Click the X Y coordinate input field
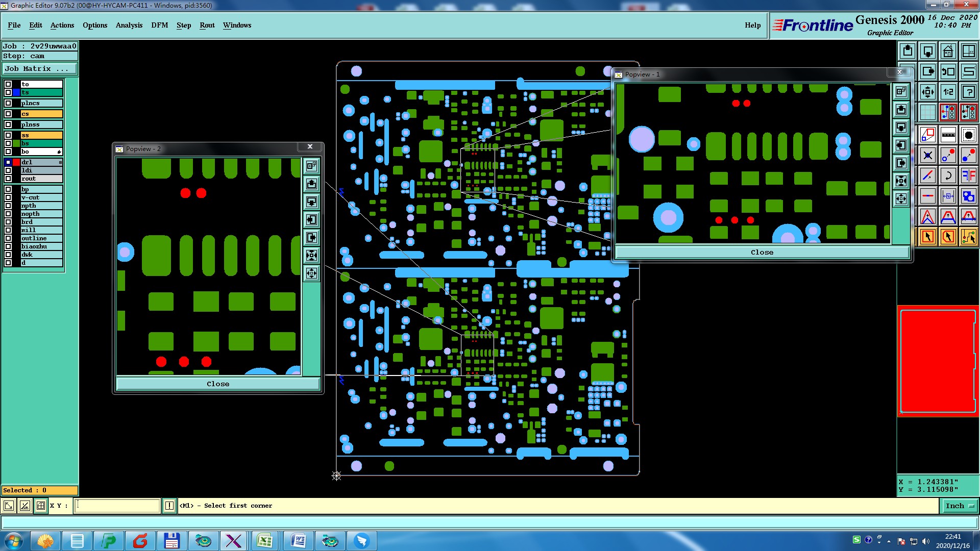This screenshot has width=980, height=551. click(117, 506)
